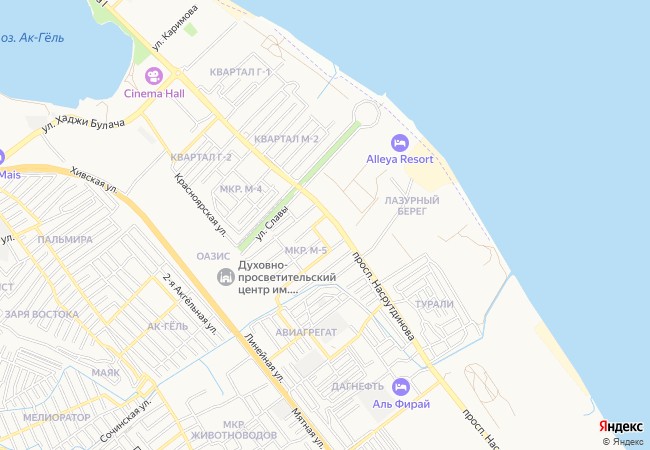Click the Cinema Hall cinema icon
This screenshot has height=450, width=650.
click(x=154, y=76)
